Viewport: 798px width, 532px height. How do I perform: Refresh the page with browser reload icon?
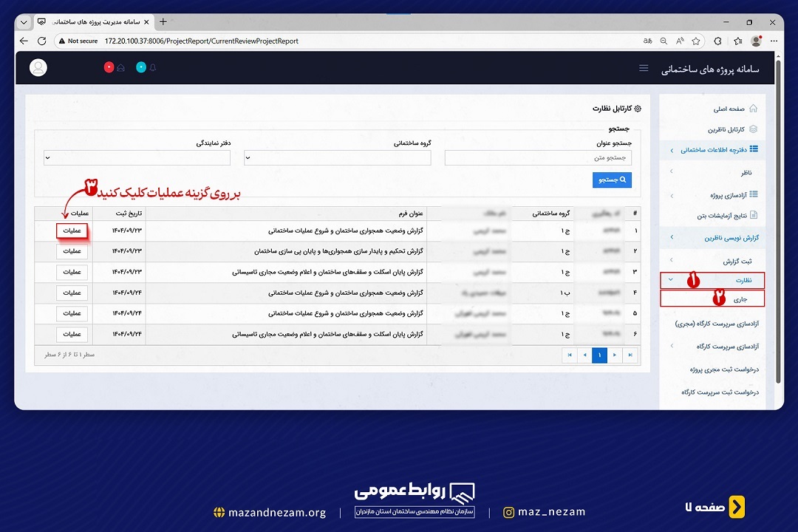click(x=42, y=41)
